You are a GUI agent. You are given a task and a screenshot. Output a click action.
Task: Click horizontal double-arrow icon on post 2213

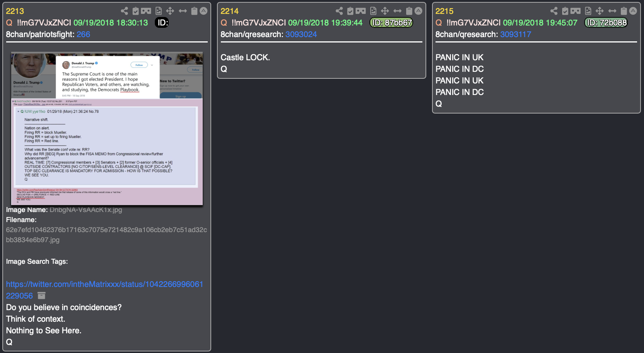click(x=183, y=11)
